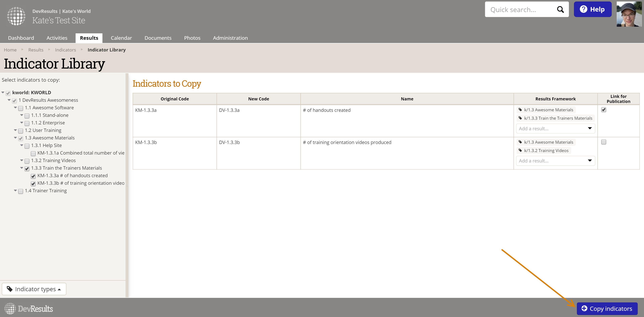Click tag icon in Indicator types button
Viewport: 644px width, 317px height.
pos(10,289)
